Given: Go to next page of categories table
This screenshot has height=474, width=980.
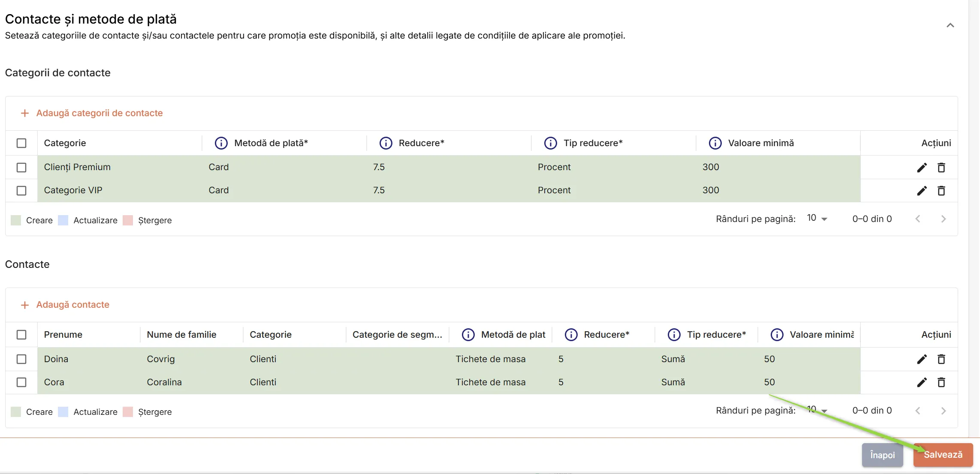Looking at the screenshot, I should point(944,219).
